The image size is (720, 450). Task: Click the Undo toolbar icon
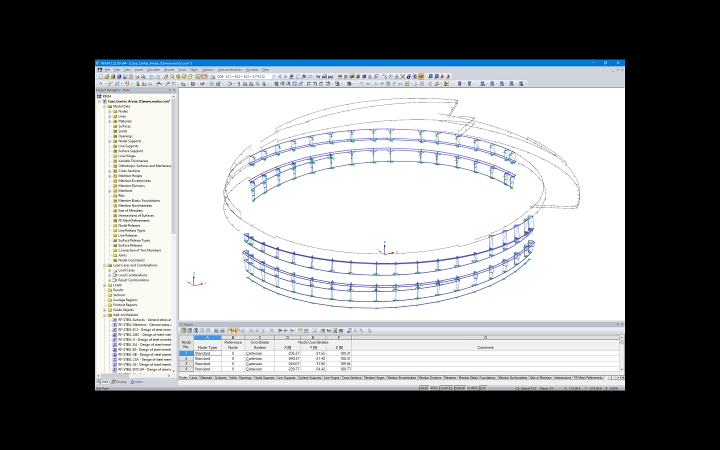tap(151, 77)
